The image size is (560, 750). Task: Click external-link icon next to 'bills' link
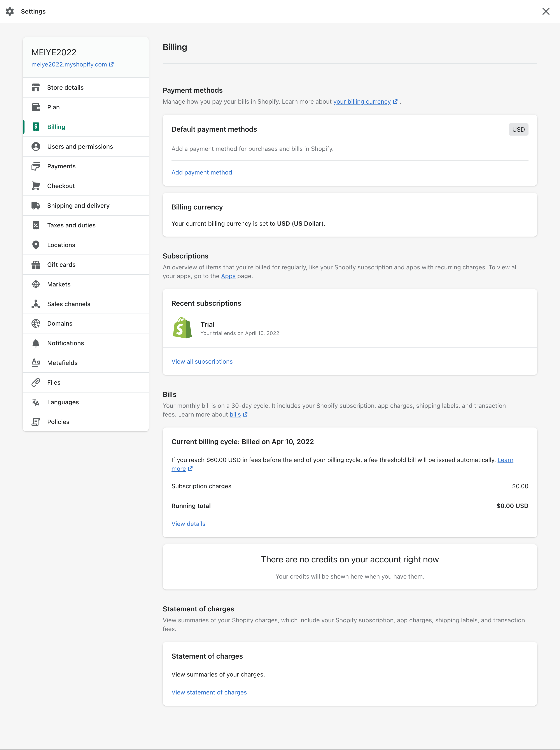pos(245,414)
